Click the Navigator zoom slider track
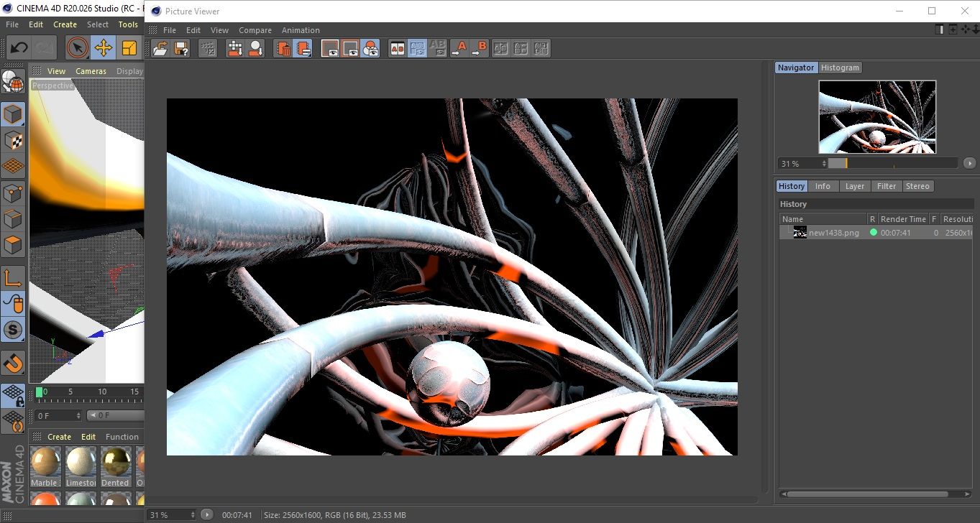This screenshot has width=980, height=523. click(x=899, y=164)
